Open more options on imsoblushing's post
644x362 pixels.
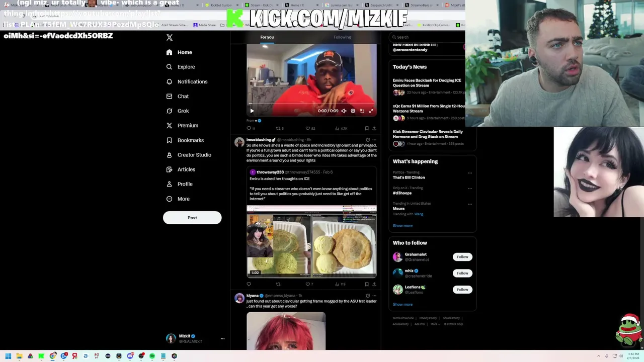[374, 140]
